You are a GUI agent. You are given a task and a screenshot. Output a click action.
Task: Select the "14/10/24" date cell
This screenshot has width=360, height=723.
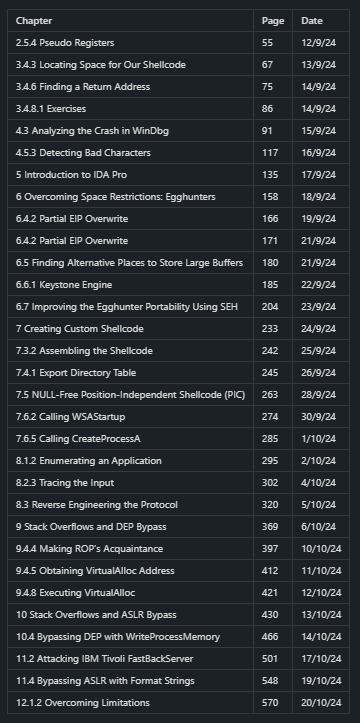pyautogui.click(x=321, y=637)
